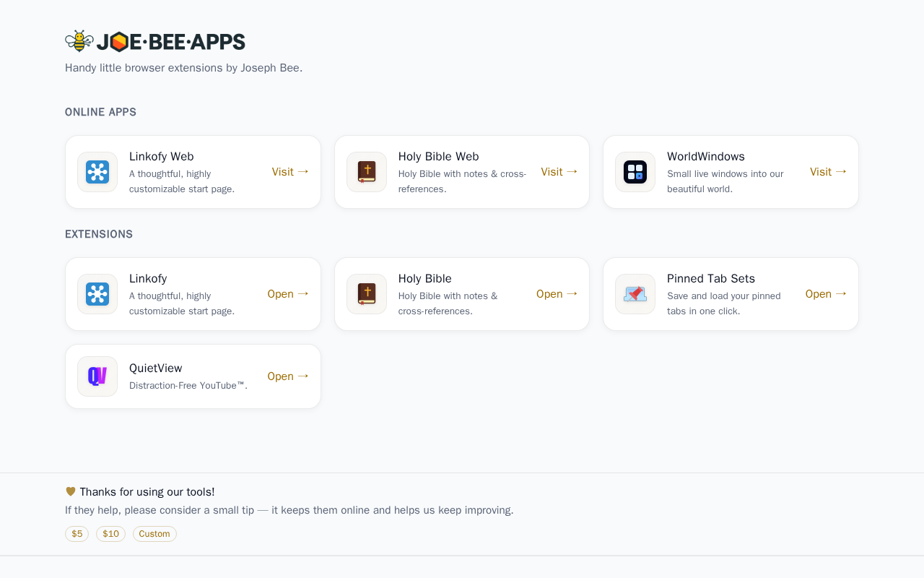
Task: Open the QuietView extension
Action: (x=288, y=376)
